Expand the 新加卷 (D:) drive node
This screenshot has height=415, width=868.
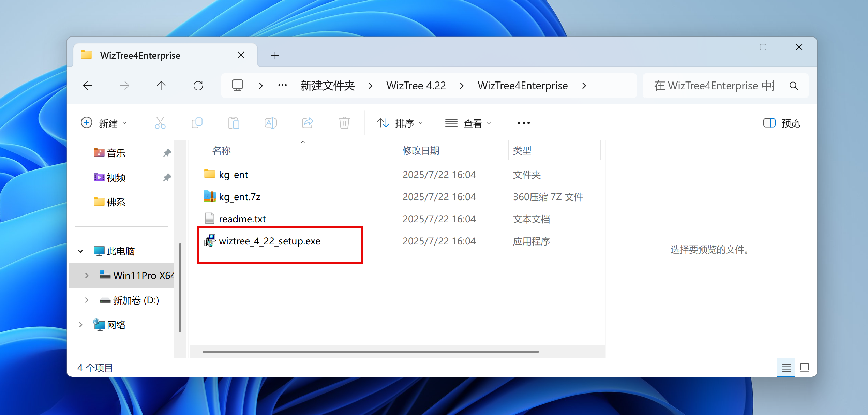pyautogui.click(x=87, y=300)
